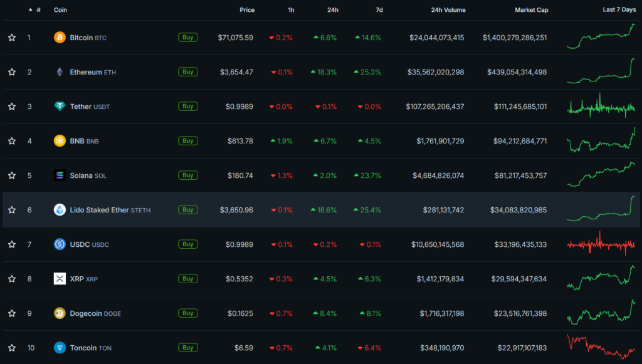Click the BNB coin logo
This screenshot has height=364, width=642.
tap(60, 140)
